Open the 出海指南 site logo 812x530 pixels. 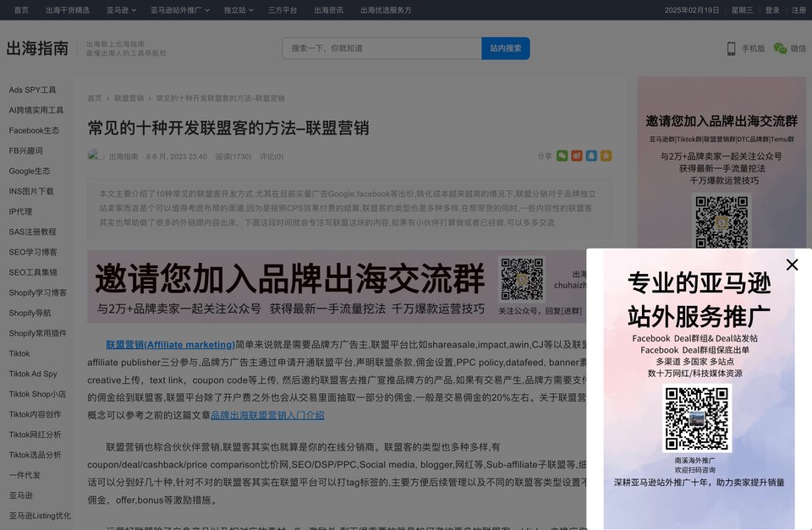[37, 48]
